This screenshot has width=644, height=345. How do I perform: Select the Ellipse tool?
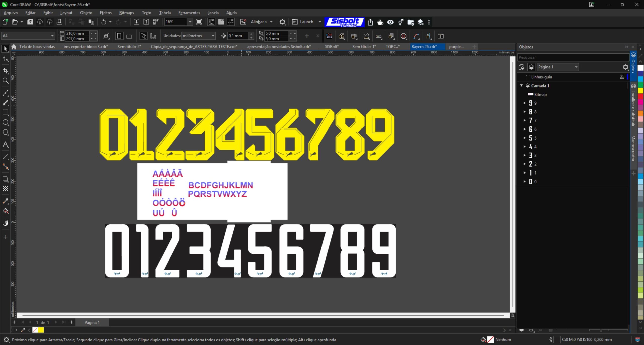point(5,122)
